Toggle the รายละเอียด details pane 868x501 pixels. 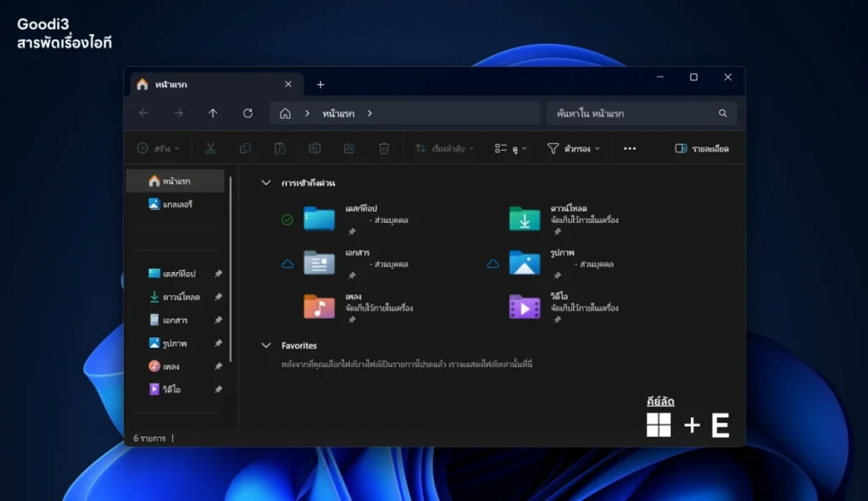[701, 148]
